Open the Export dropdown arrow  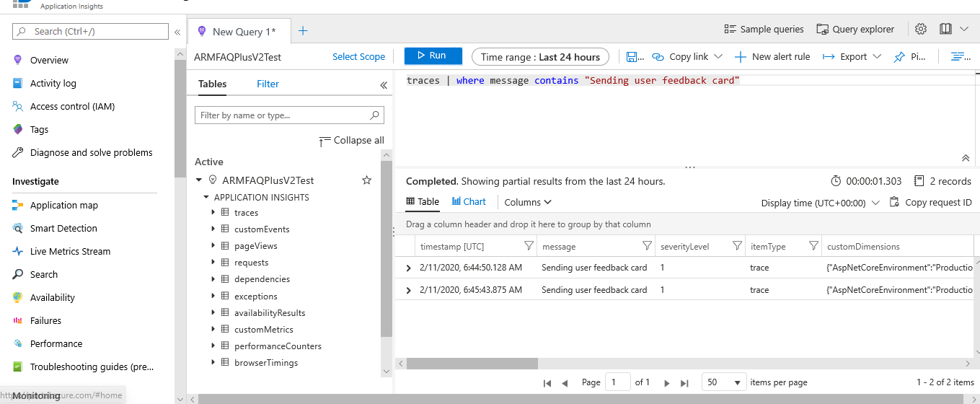click(x=877, y=56)
